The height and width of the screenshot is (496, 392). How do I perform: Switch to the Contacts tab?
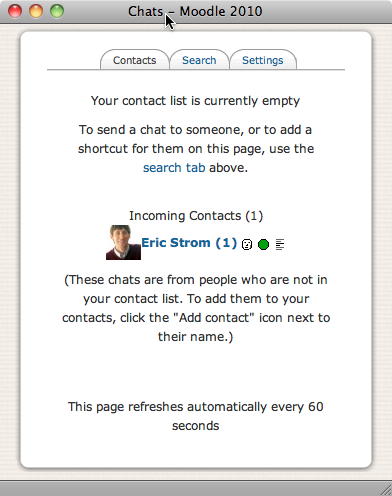135,60
